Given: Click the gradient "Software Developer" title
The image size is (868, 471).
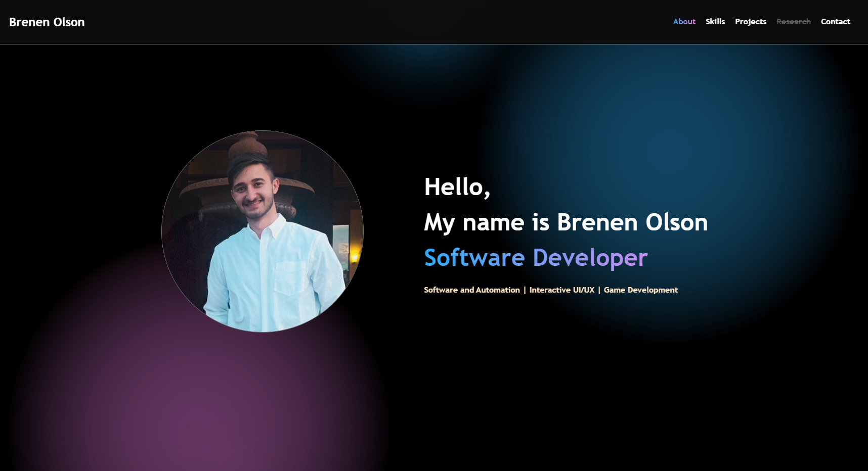Looking at the screenshot, I should (536, 258).
